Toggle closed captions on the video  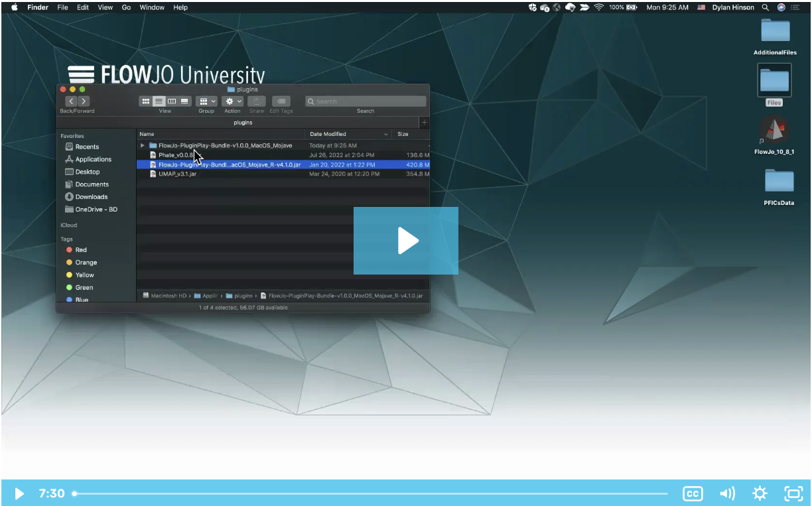click(x=693, y=493)
